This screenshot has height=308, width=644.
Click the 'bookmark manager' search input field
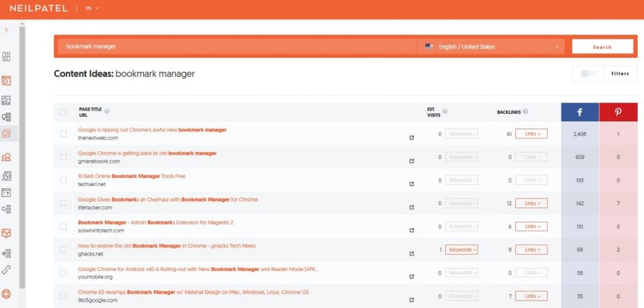(237, 47)
